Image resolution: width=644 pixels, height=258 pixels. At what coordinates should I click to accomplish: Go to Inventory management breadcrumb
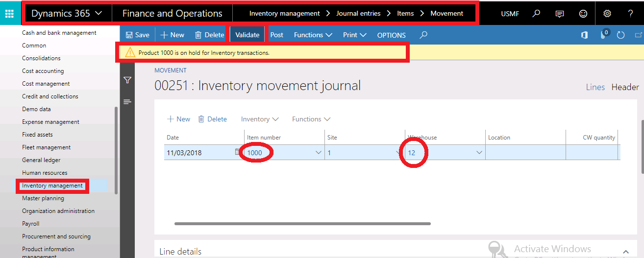[x=284, y=14]
